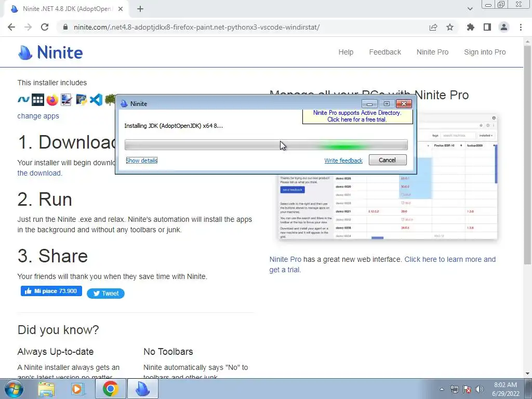Click the taskbar clock and date
Viewport: 532px width, 399px height.
(506, 389)
